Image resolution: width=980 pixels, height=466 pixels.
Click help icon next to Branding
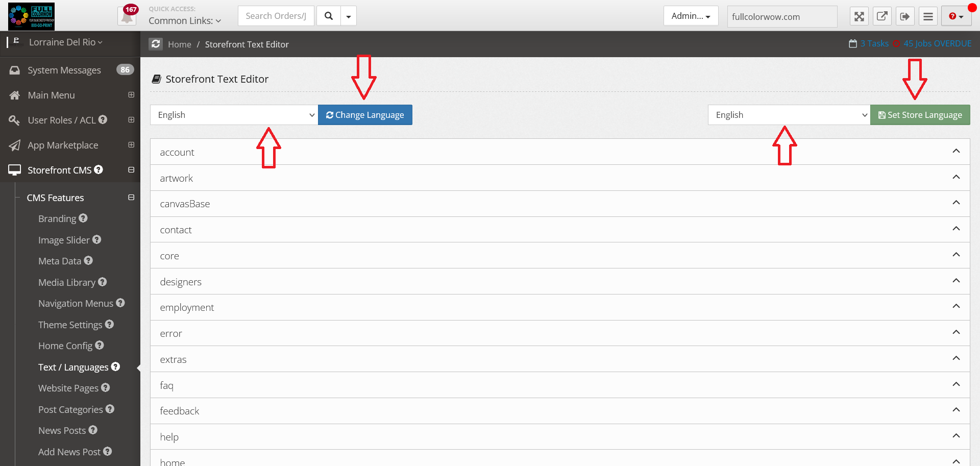tap(83, 218)
